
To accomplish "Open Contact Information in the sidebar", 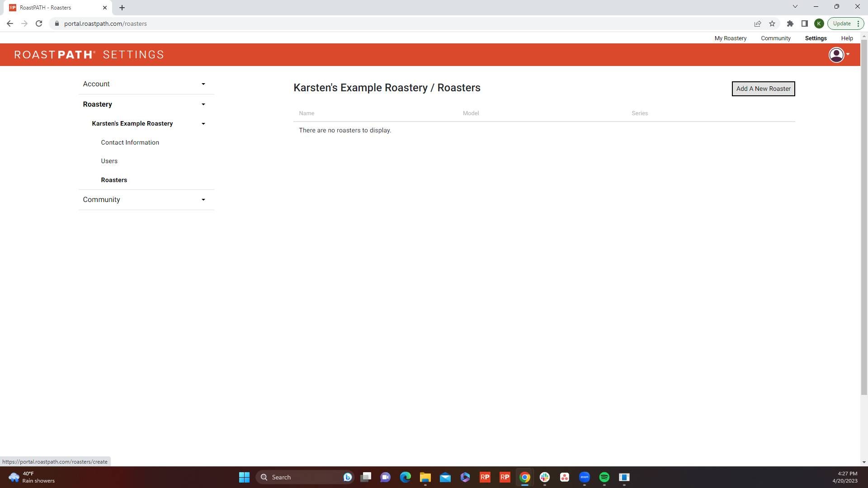I will (x=130, y=142).
